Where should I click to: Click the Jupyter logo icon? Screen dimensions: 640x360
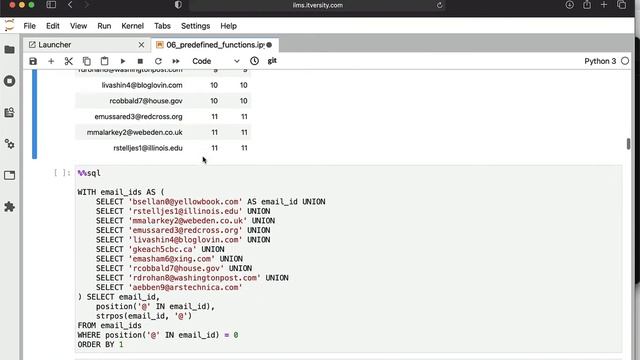click(9, 25)
